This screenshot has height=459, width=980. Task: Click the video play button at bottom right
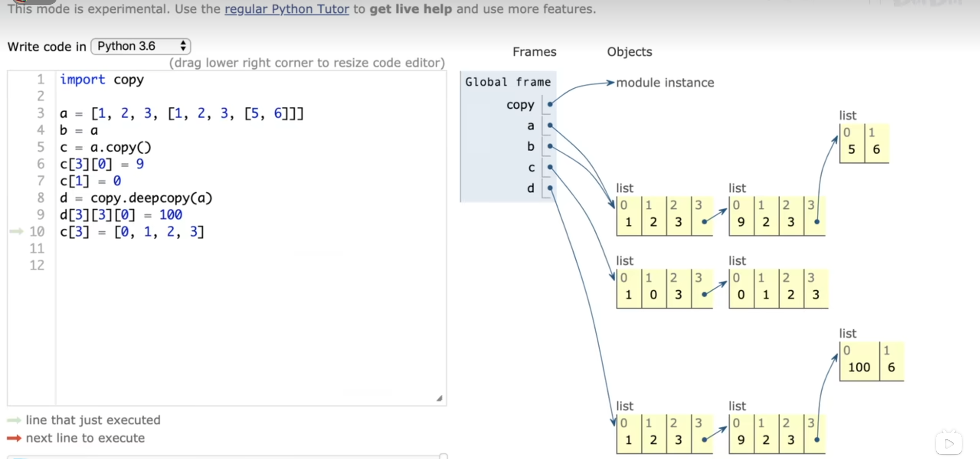point(949,444)
